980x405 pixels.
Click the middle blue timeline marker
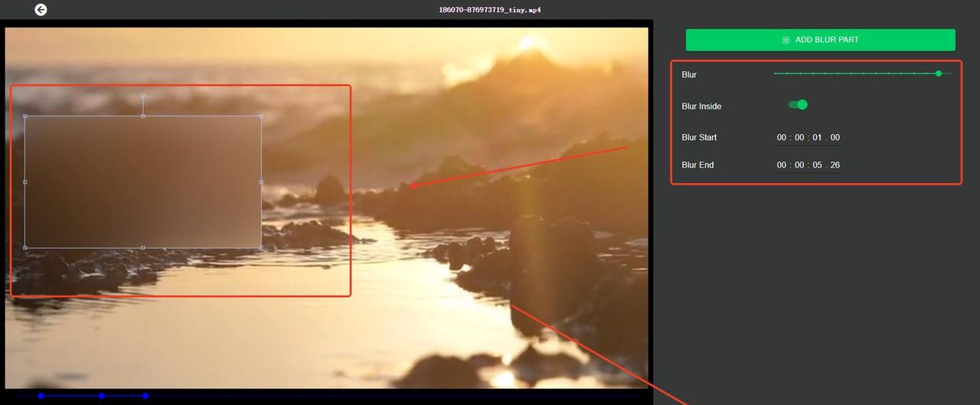pyautogui.click(x=101, y=396)
